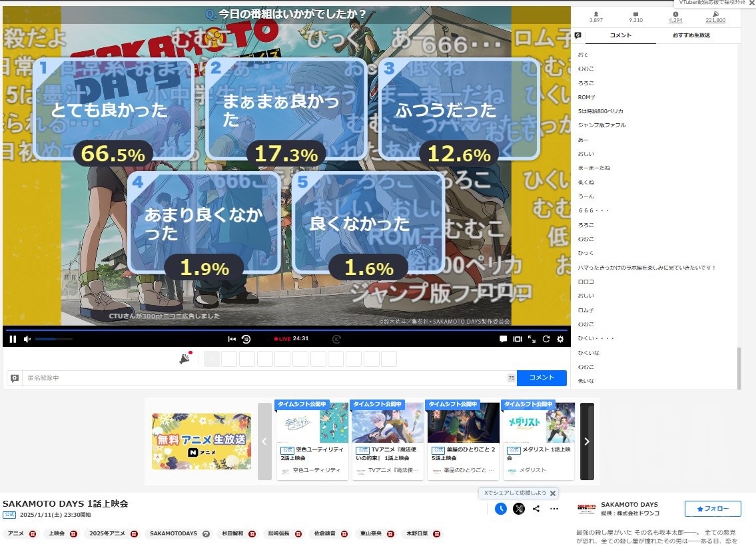
Task: Toggle theater layout mode in the player
Action: click(518, 339)
